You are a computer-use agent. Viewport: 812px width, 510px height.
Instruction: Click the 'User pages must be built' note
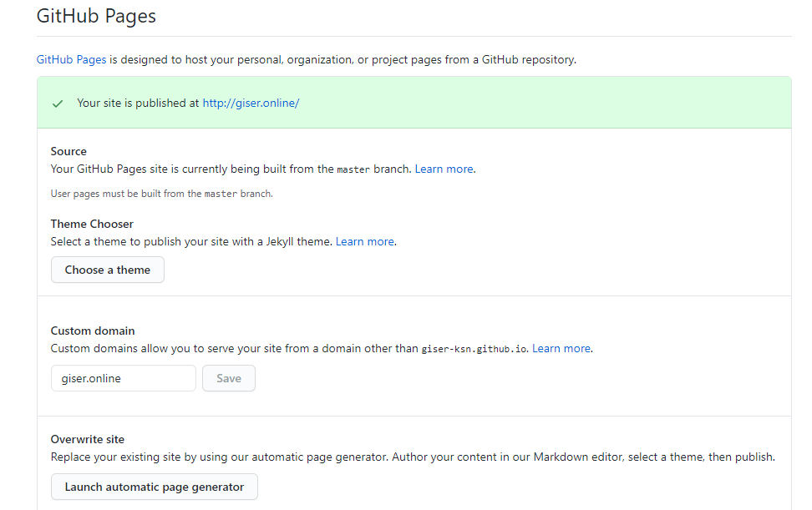point(162,194)
